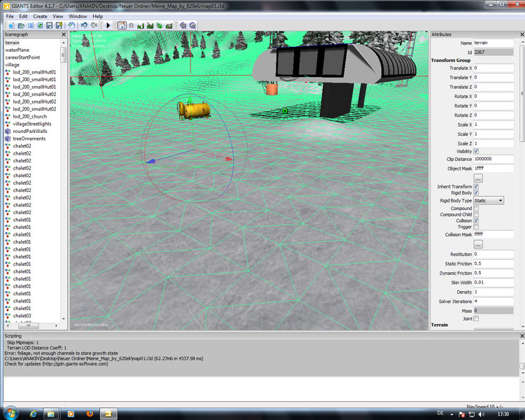This screenshot has width=525, height=420.
Task: Click the Open file toolbar icon
Action: coord(21,25)
